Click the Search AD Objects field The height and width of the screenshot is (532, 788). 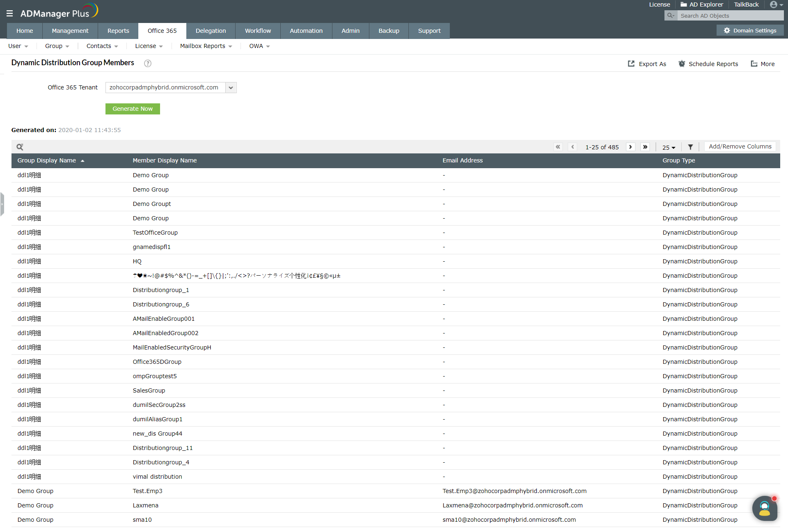[x=729, y=16]
